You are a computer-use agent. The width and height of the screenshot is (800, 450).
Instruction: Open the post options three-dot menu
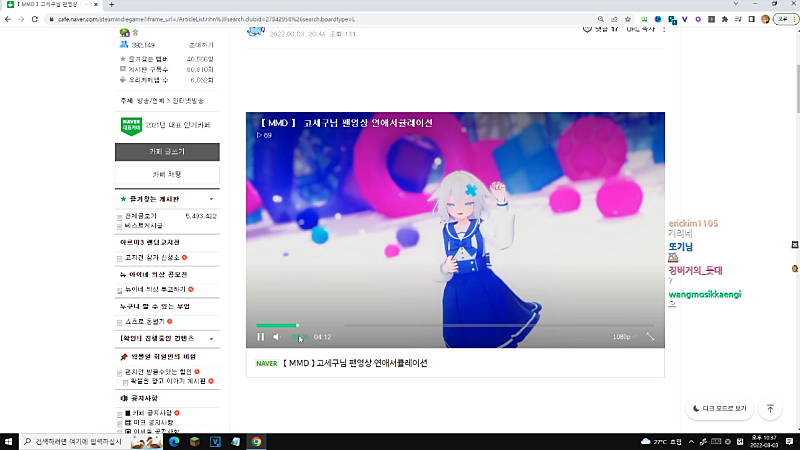(x=664, y=30)
